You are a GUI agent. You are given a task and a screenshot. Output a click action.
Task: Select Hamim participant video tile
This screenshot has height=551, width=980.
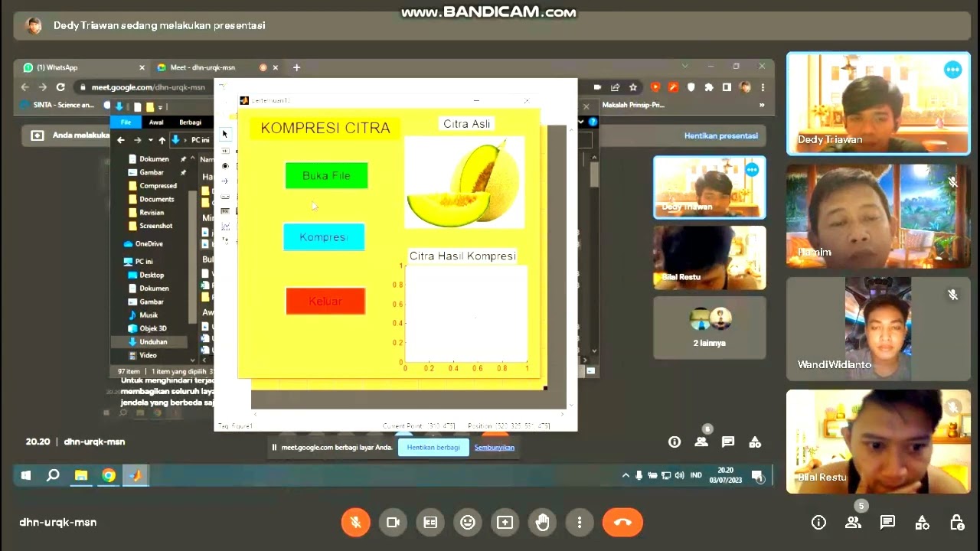(878, 216)
